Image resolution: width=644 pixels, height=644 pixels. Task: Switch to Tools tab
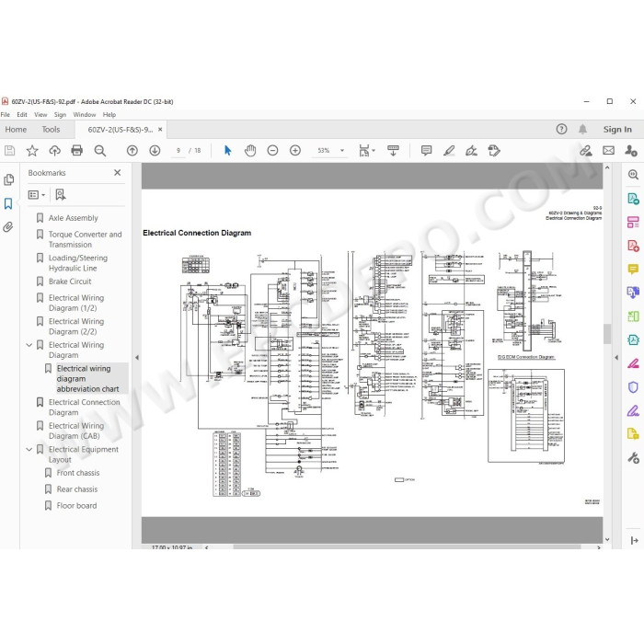tap(51, 130)
